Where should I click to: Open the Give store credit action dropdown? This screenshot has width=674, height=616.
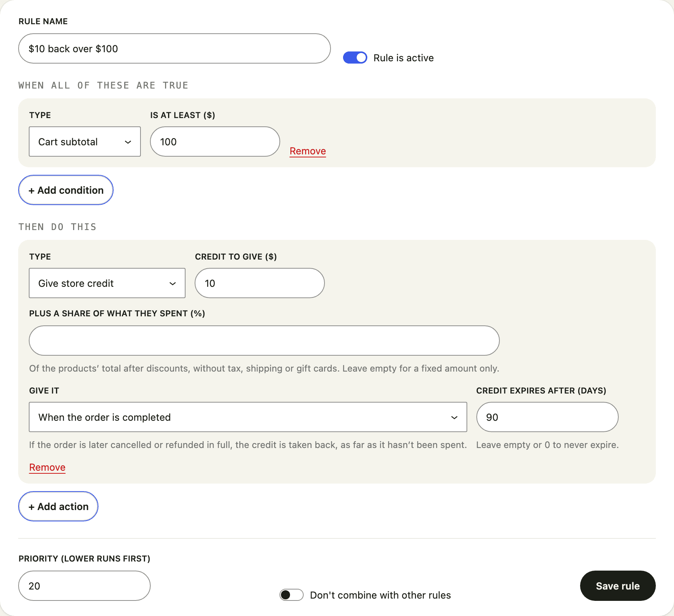(x=107, y=283)
